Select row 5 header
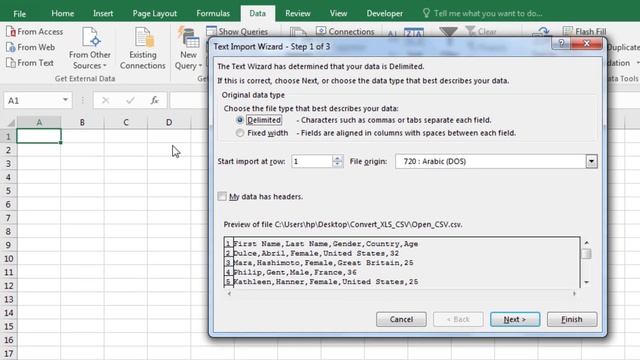The width and height of the screenshot is (640, 360). (x=8, y=191)
